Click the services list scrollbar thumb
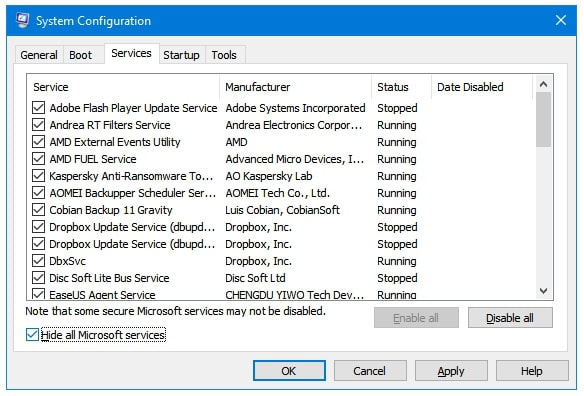The height and width of the screenshot is (396, 584). tap(543, 120)
